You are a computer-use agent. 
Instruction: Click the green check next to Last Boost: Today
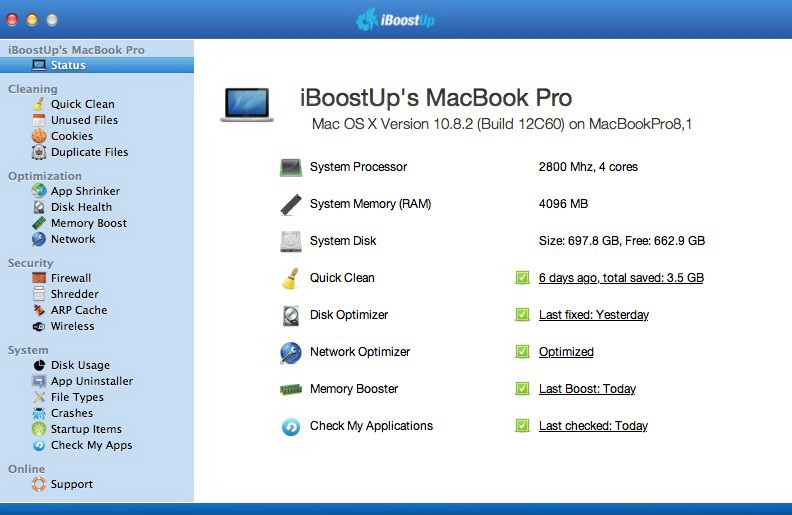[522, 389]
